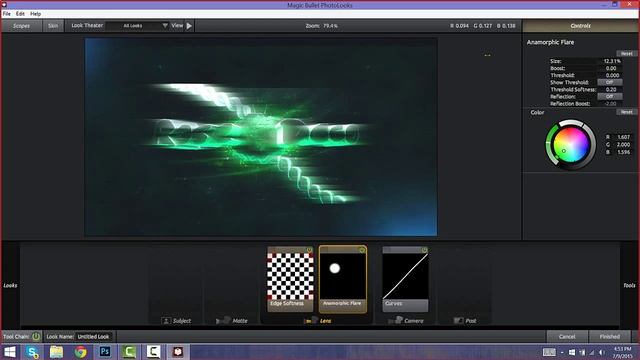The width and height of the screenshot is (640, 360).
Task: Open the Edit menu
Action: click(20, 14)
